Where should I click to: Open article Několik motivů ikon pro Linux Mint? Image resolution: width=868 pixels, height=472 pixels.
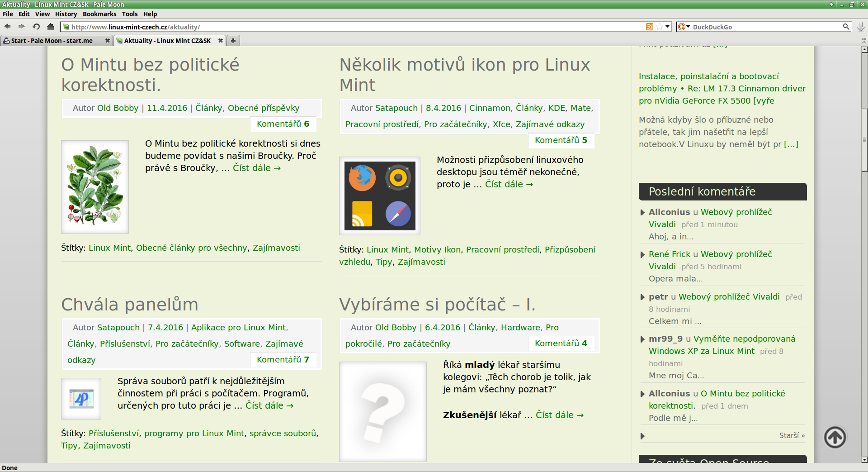coord(465,75)
